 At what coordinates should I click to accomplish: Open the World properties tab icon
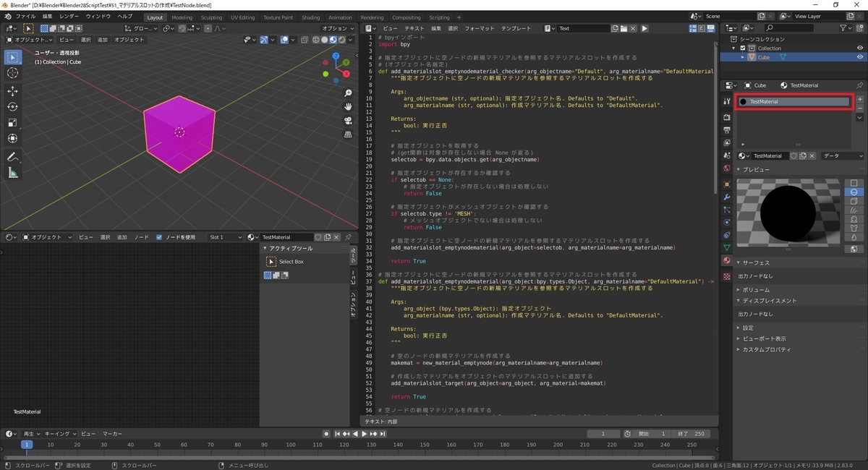727,168
